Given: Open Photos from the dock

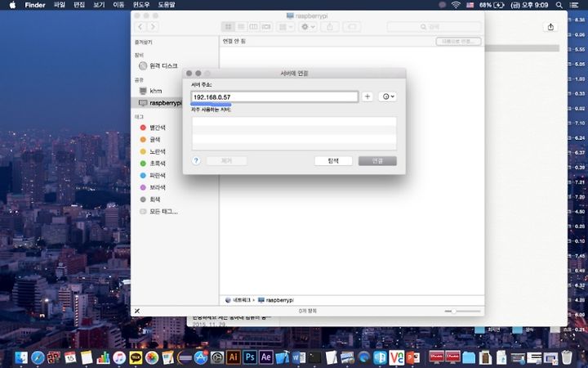Looking at the screenshot, I should [152, 357].
